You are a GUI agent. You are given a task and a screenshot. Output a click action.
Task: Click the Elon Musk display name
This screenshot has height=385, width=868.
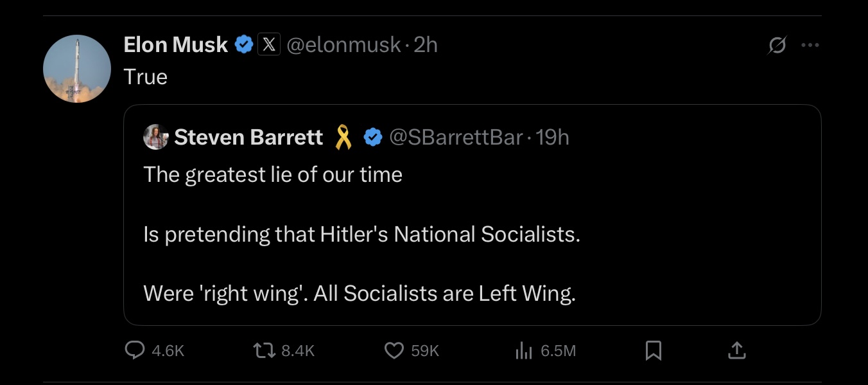tap(175, 45)
